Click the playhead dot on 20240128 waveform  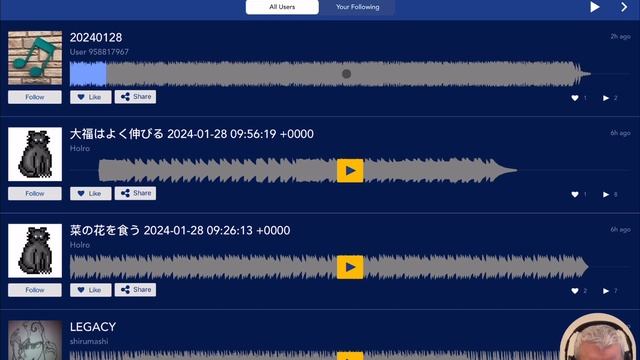[x=347, y=74]
